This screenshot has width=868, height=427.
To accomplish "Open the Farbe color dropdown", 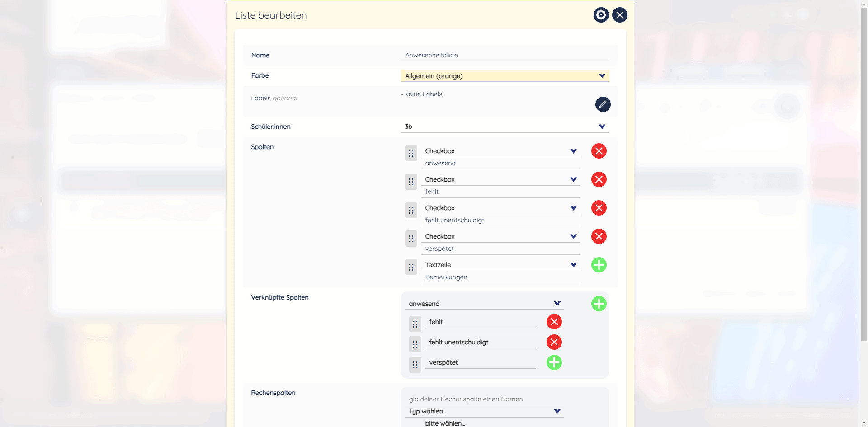I will (505, 76).
